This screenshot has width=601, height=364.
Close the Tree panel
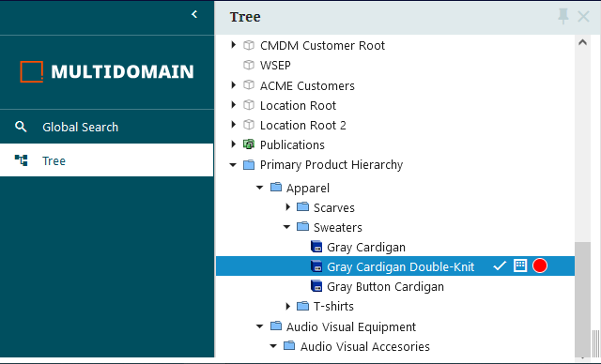tap(583, 17)
